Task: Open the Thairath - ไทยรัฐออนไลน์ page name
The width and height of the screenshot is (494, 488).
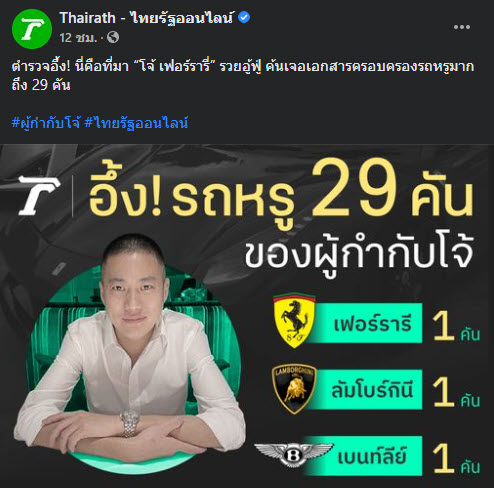Action: [146, 17]
